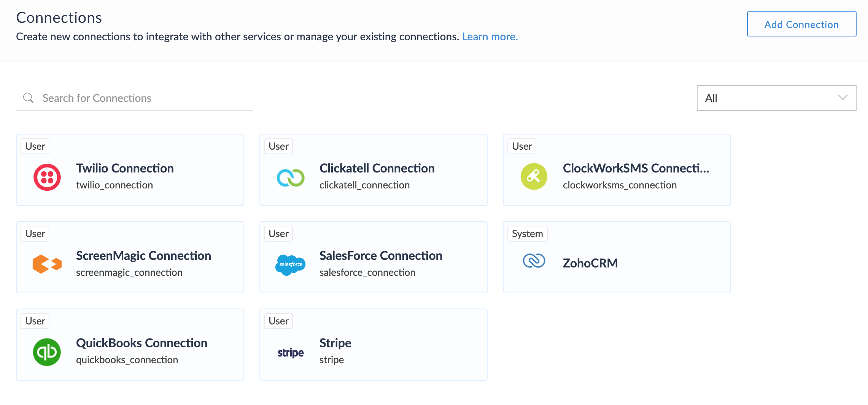This screenshot has height=405, width=868.
Task: Click the ScreenMagic orange logo icon
Action: [x=47, y=264]
